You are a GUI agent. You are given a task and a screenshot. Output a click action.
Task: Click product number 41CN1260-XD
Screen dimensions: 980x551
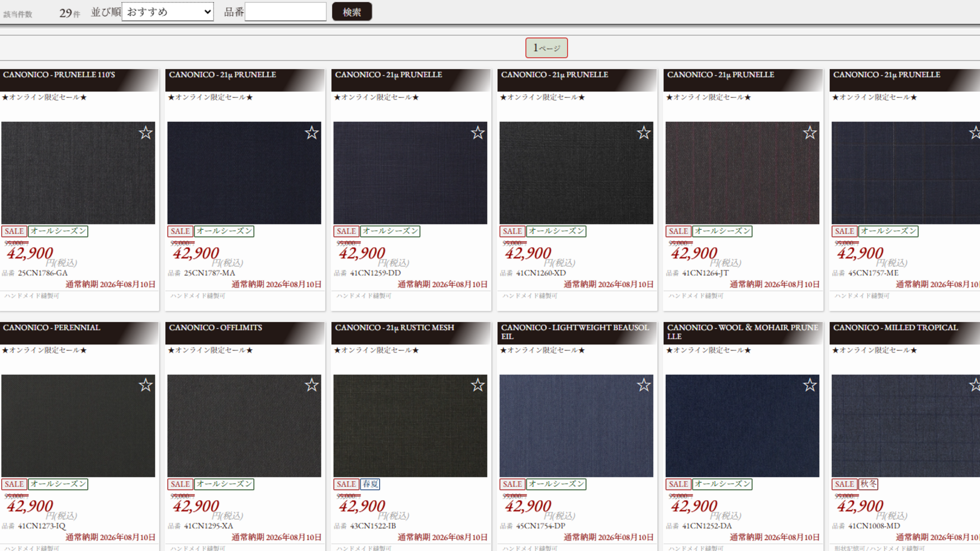click(x=541, y=273)
